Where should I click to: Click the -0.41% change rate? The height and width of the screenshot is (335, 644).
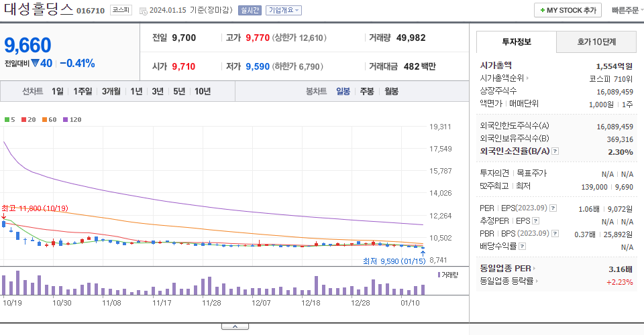tap(77, 64)
